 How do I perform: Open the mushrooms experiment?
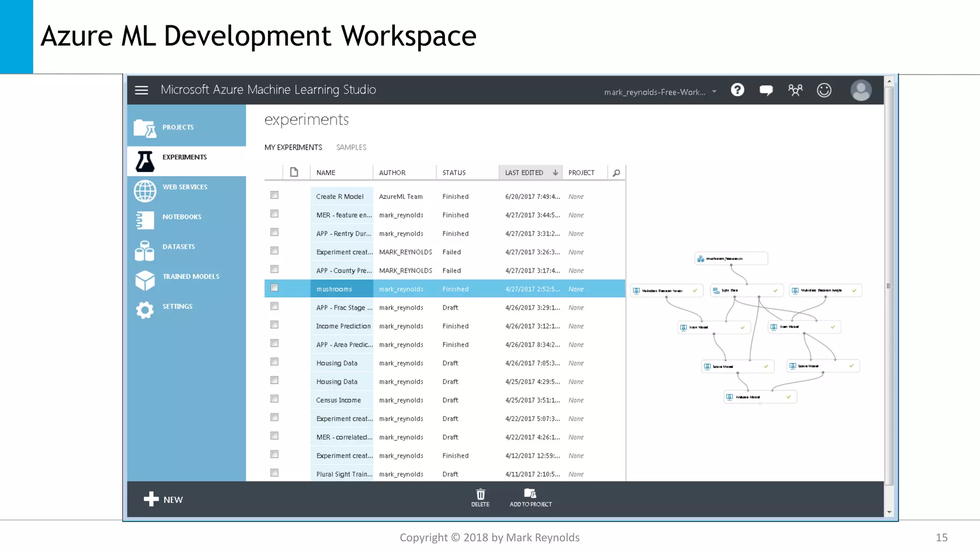pos(334,289)
